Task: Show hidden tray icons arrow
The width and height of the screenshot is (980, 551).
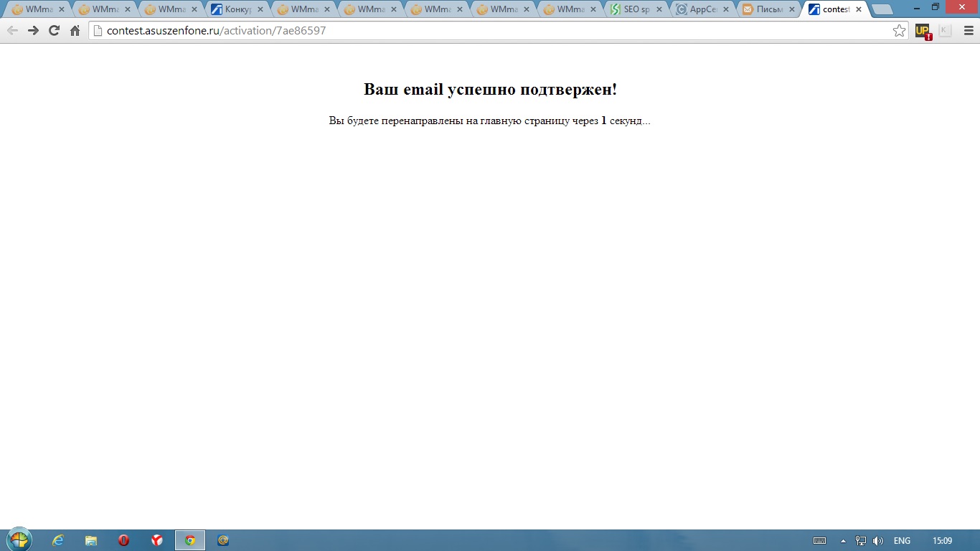Action: pyautogui.click(x=843, y=541)
